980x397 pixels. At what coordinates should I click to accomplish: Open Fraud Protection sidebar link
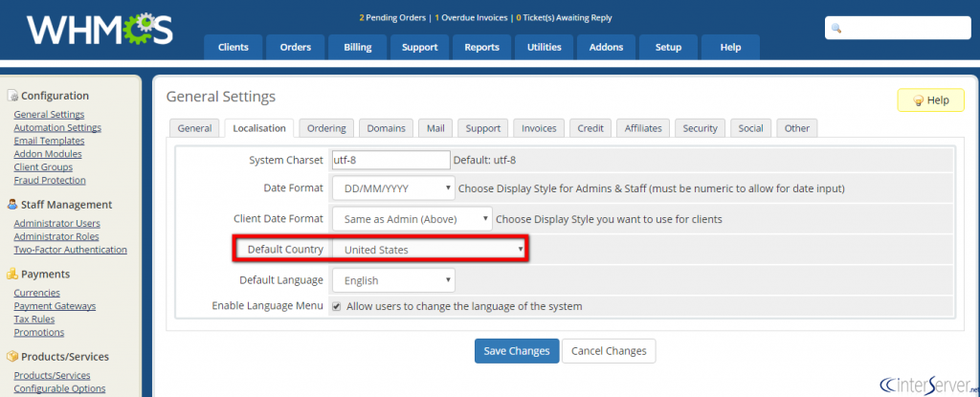50,180
